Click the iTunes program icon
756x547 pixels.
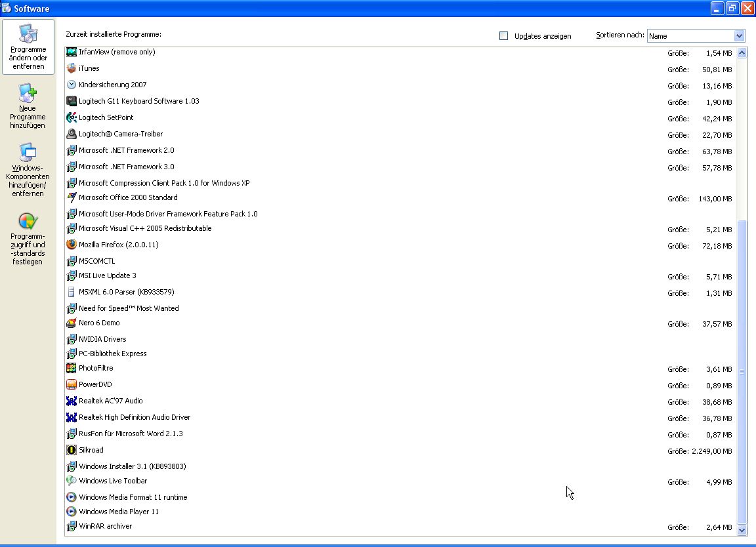[x=72, y=68]
